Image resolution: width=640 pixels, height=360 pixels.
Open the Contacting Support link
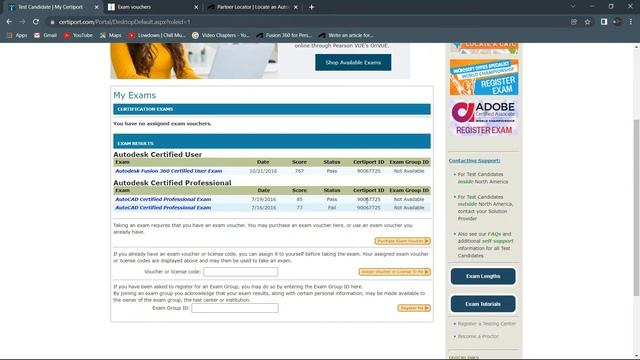(474, 161)
